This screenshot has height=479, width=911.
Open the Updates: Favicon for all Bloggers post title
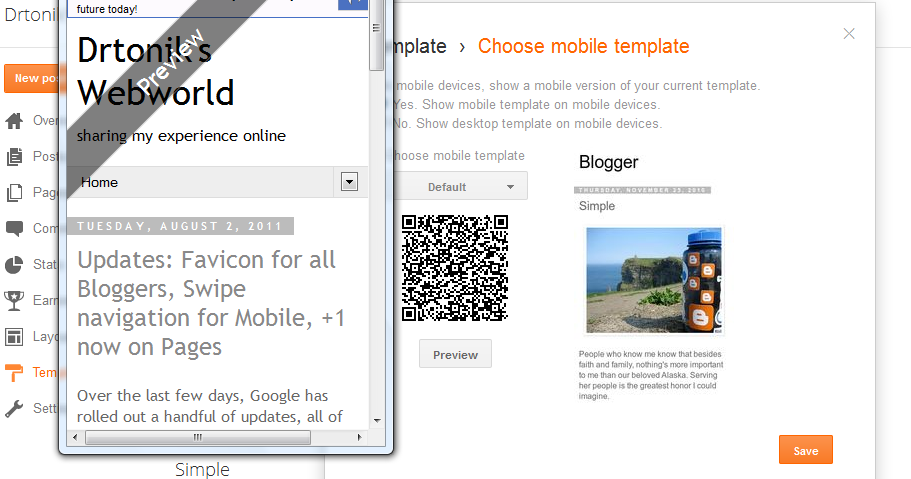pyautogui.click(x=211, y=303)
